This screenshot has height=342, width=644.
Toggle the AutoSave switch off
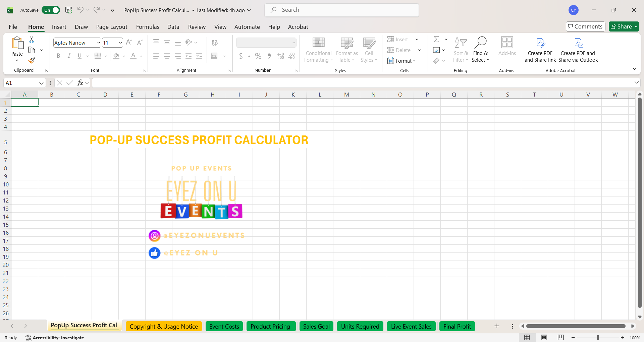tap(51, 10)
